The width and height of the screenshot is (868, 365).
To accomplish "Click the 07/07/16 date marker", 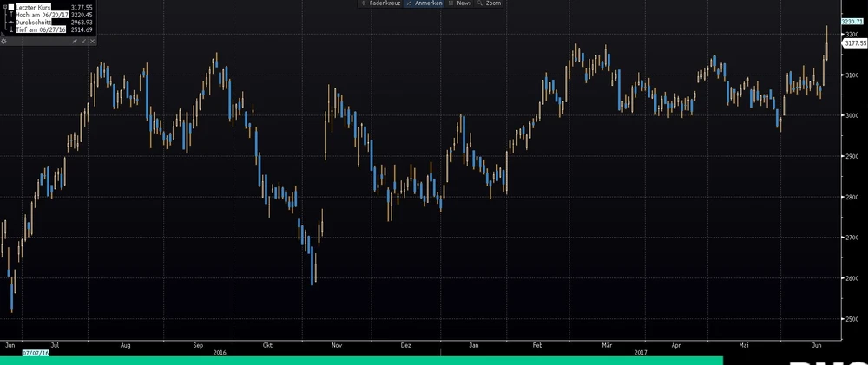I will pyautogui.click(x=36, y=353).
